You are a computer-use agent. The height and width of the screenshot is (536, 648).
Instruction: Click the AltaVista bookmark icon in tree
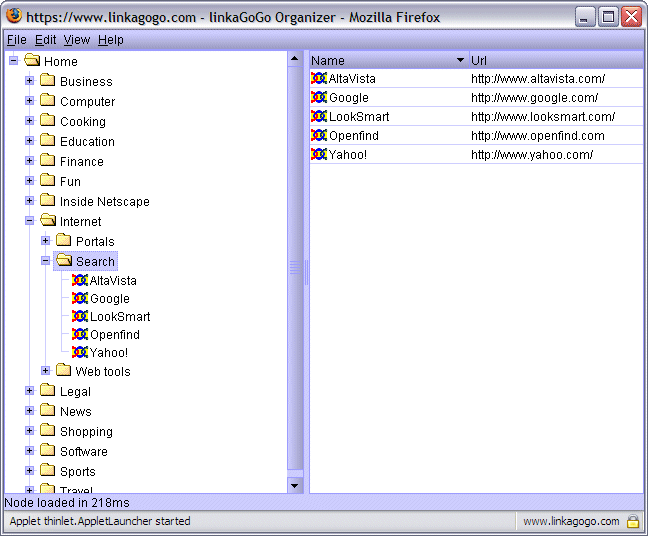coord(80,280)
